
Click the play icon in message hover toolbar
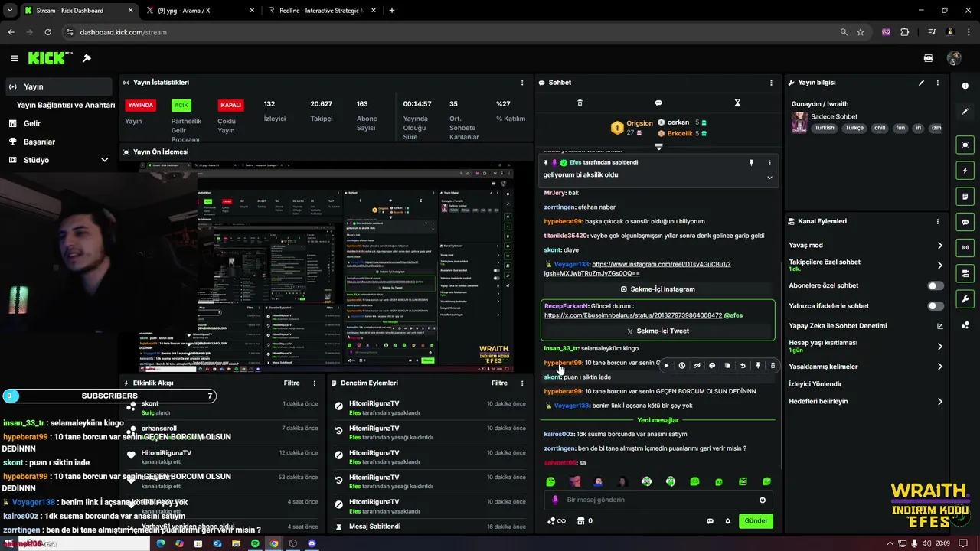pos(666,366)
